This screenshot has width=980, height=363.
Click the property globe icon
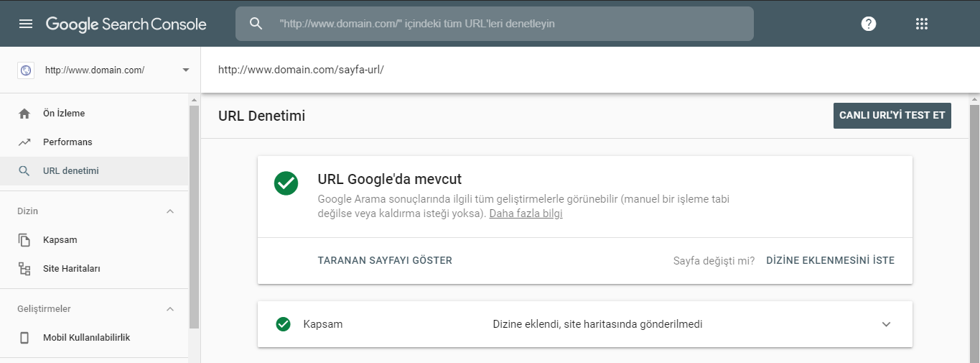point(26,70)
